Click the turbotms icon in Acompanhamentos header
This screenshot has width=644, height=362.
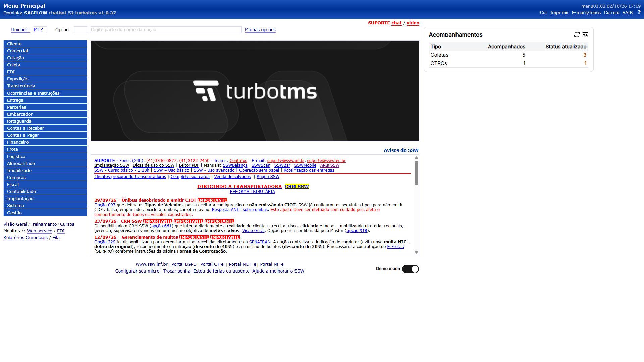[585, 35]
